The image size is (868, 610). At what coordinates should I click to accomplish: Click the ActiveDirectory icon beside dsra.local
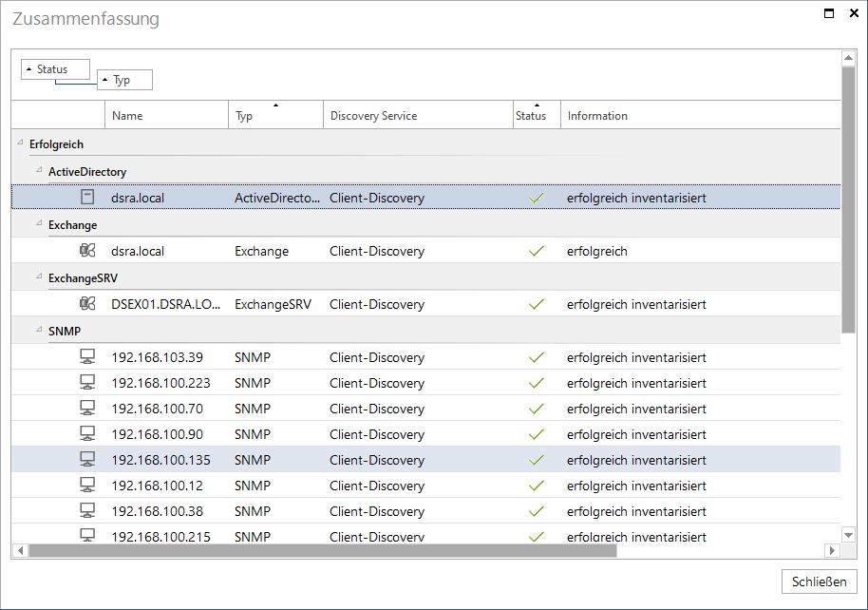click(87, 198)
